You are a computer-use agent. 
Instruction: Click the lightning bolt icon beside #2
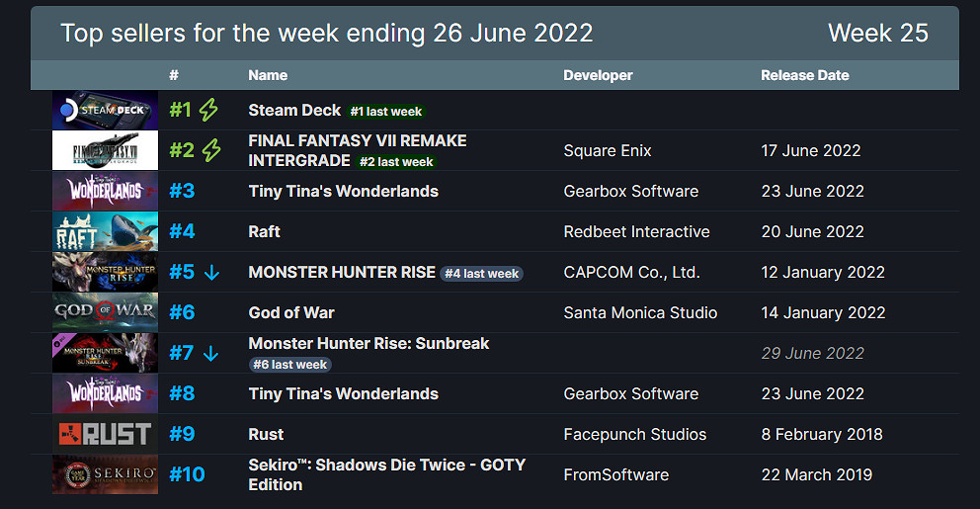coord(211,150)
